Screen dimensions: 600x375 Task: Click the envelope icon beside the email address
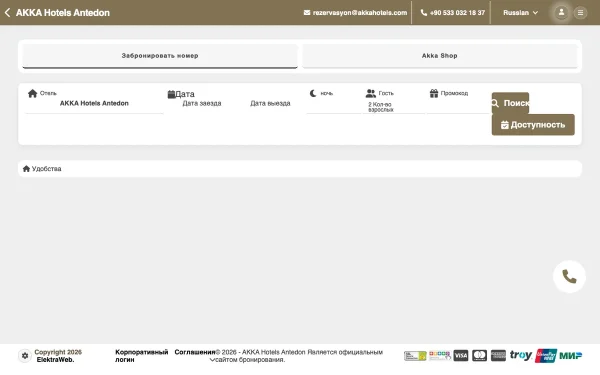(x=307, y=13)
